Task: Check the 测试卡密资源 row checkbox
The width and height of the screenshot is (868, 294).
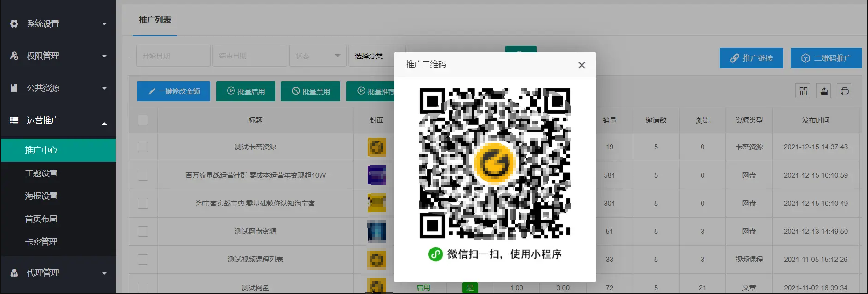Action: 143,147
